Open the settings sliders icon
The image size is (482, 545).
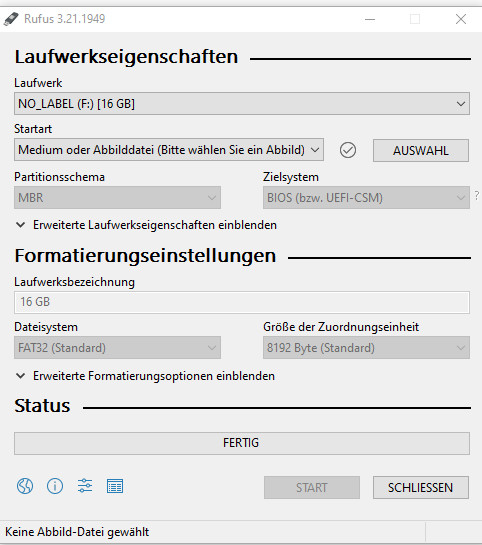coord(85,486)
